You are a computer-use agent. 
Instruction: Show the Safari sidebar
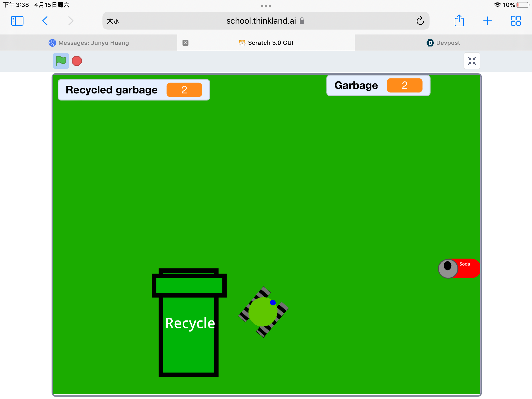click(17, 21)
